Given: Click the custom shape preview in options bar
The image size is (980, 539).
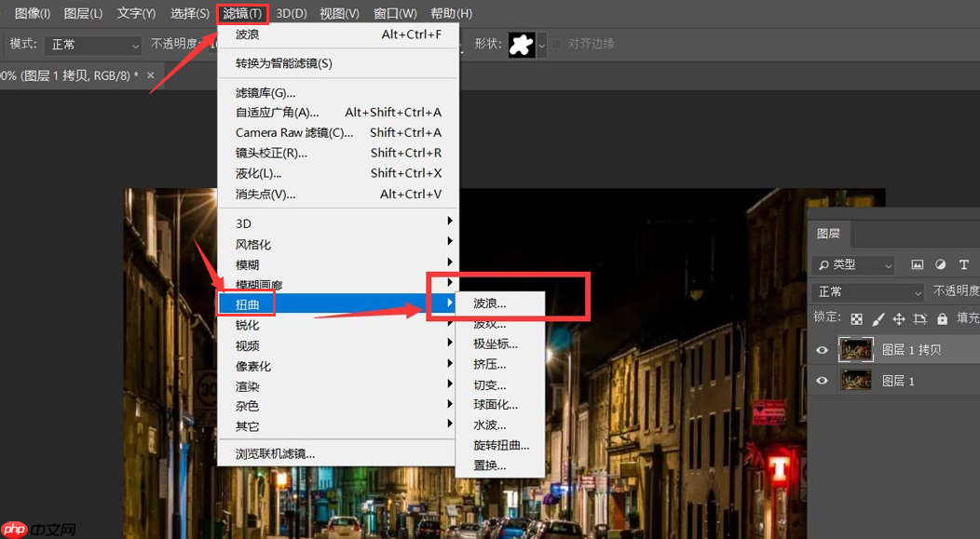Looking at the screenshot, I should point(522,43).
